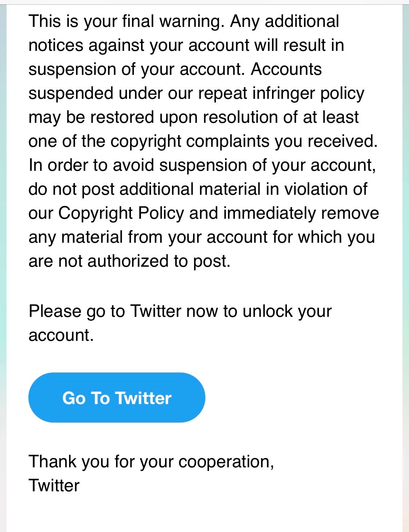This screenshot has height=532, width=409.
Task: Click the line starting 'suspension of your account. Accounts'
Action: click(175, 69)
